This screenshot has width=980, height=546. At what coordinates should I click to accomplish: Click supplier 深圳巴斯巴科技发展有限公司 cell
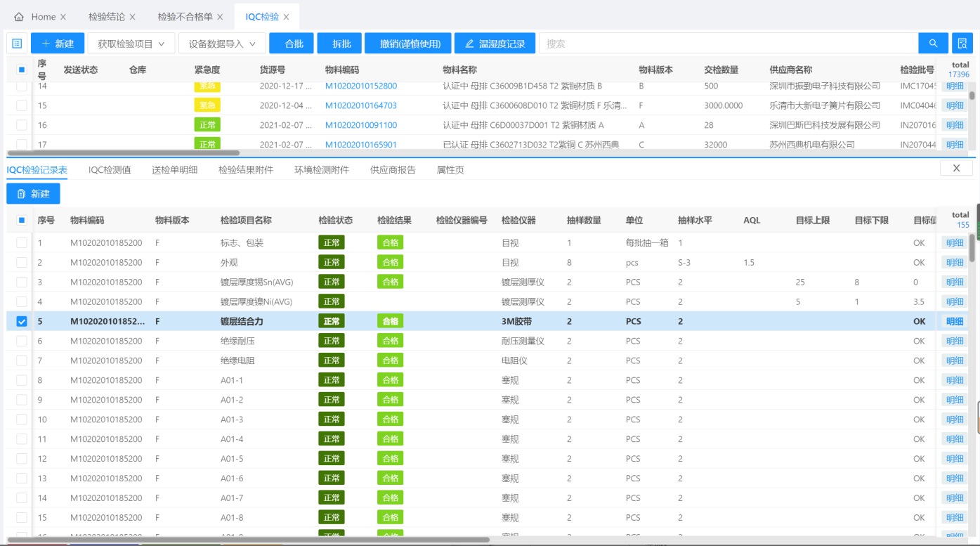coord(825,125)
